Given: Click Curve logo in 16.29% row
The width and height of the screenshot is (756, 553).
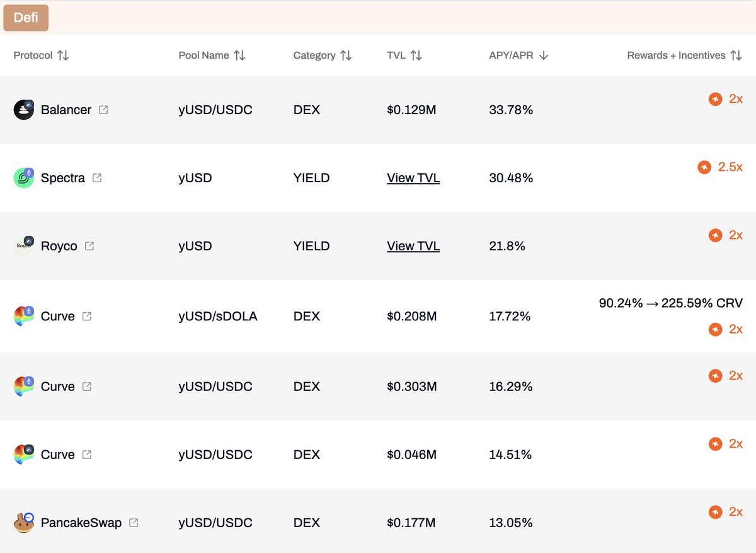Looking at the screenshot, I should [24, 386].
